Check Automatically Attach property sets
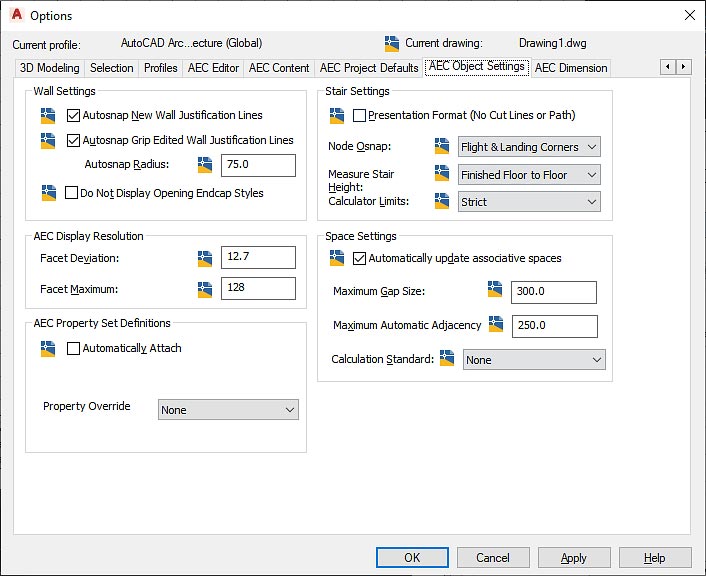Image resolution: width=706 pixels, height=576 pixels. tap(73, 349)
